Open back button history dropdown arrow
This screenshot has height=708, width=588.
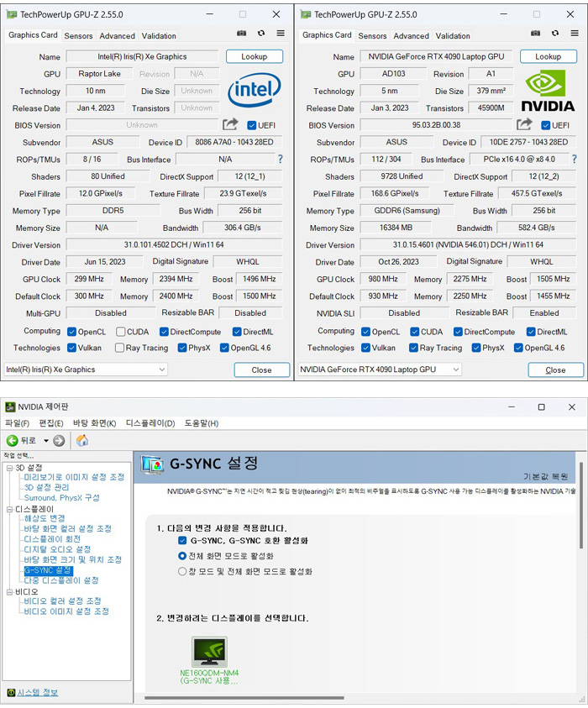coord(45,441)
